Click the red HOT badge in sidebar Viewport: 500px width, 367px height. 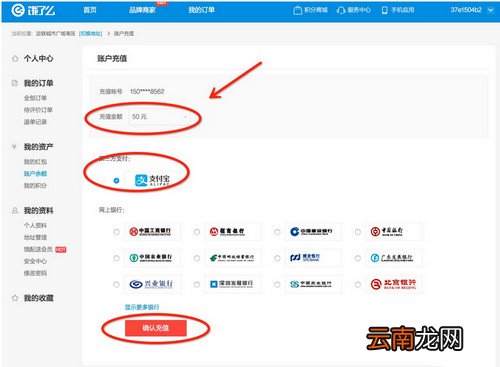pyautogui.click(x=61, y=249)
